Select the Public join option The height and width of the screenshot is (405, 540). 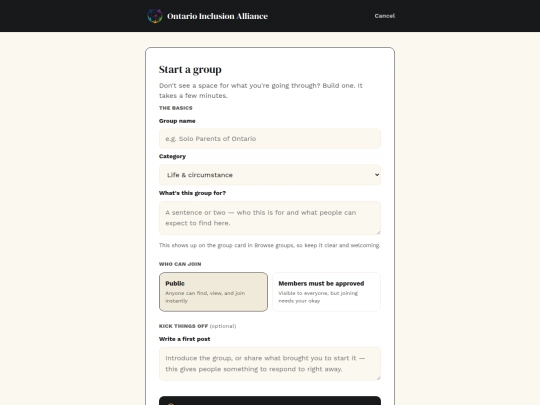(x=213, y=292)
